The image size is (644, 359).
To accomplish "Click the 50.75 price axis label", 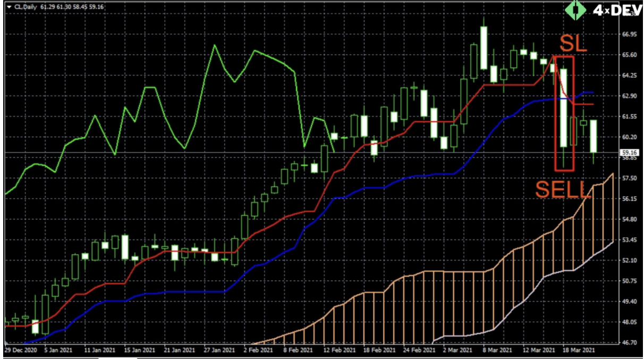I will coord(629,281).
